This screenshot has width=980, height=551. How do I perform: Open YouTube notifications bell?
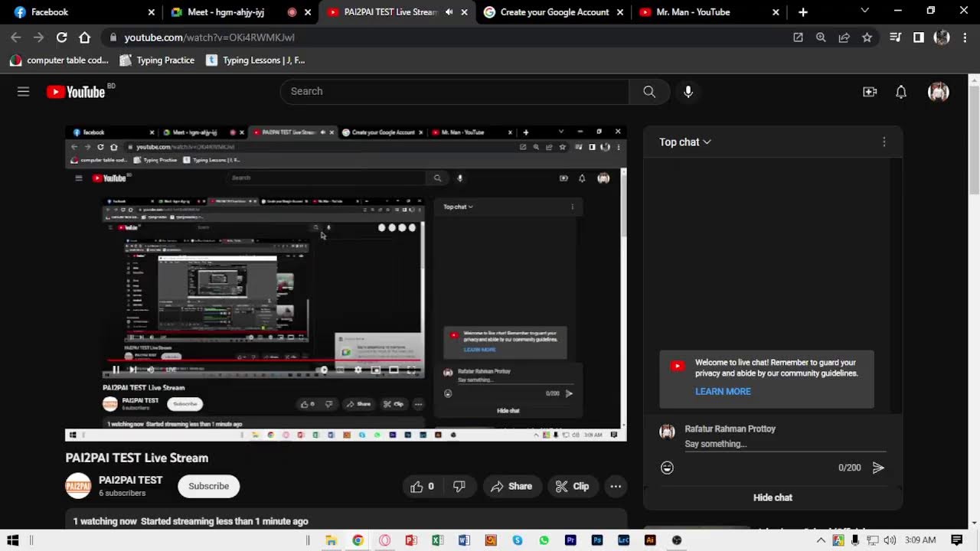pos(901,92)
